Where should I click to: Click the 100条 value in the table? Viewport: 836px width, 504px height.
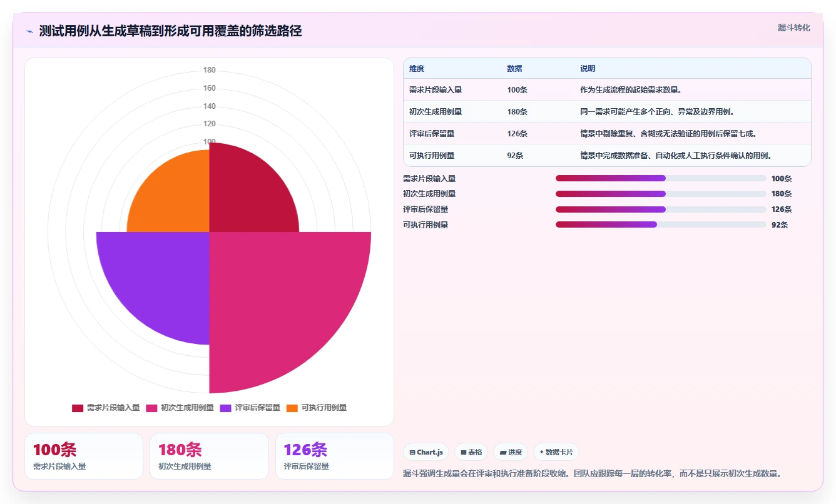[517, 90]
